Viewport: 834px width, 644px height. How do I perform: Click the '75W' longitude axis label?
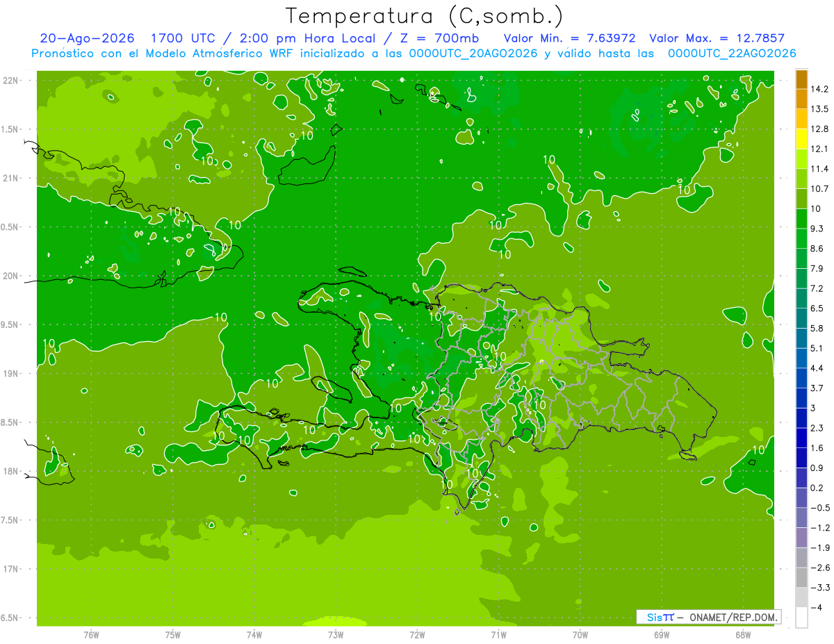point(173,634)
